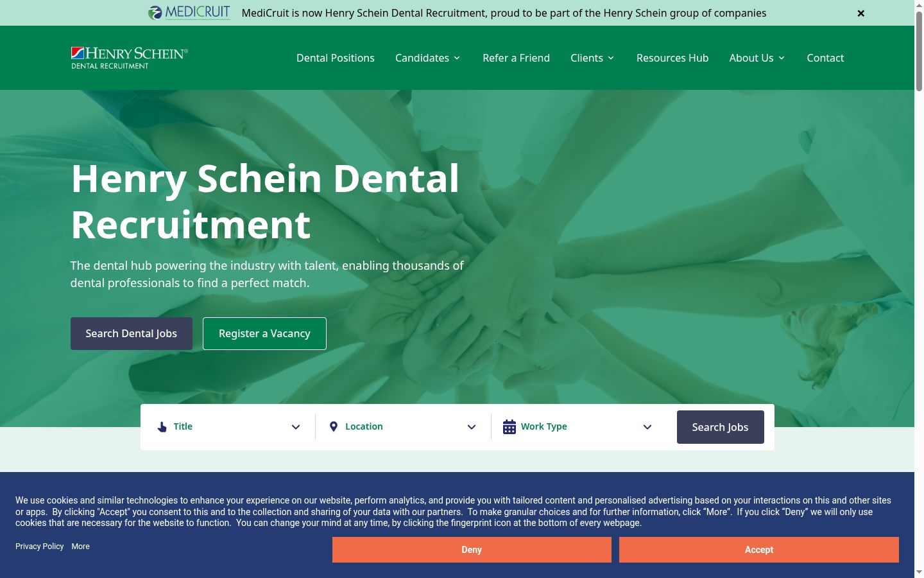The height and width of the screenshot is (578, 924).
Task: Open the Work Type dropdown
Action: pyautogui.click(x=579, y=427)
